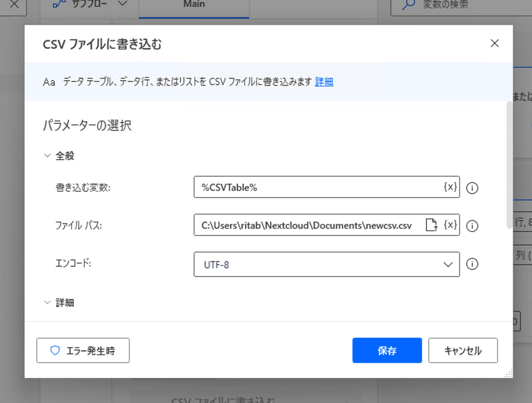Open the 詳細 link in description banner

click(x=324, y=82)
